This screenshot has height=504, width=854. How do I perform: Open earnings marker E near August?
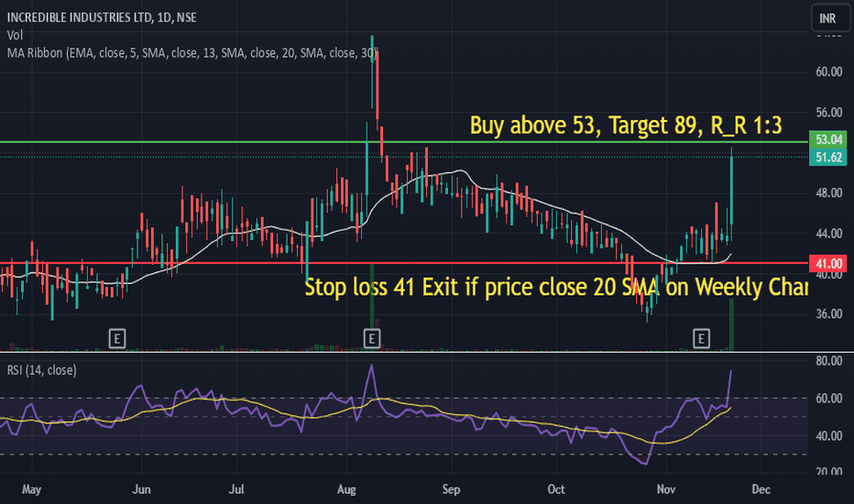(x=371, y=339)
